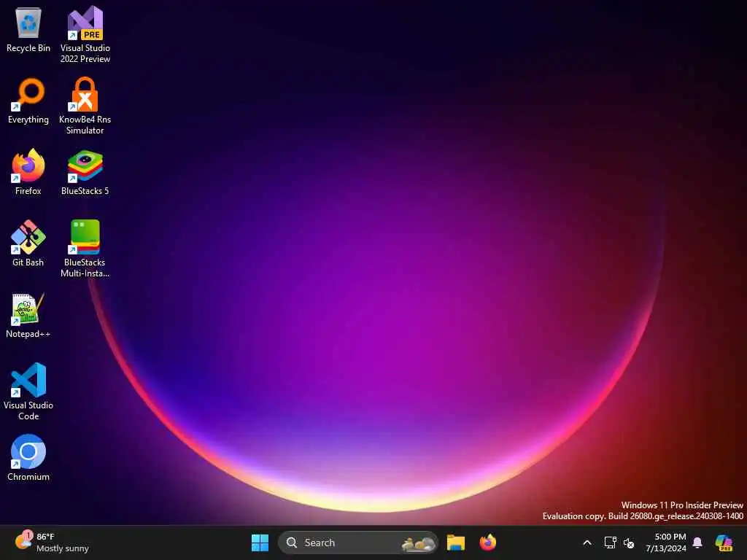747x560 pixels.
Task: Select the Recycle Bin desktop icon
Action: coord(28,29)
